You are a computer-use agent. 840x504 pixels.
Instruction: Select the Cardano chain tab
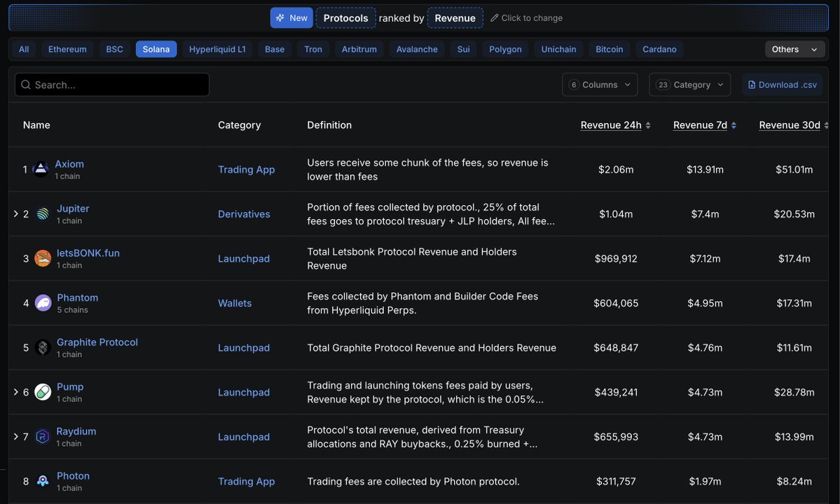(659, 49)
